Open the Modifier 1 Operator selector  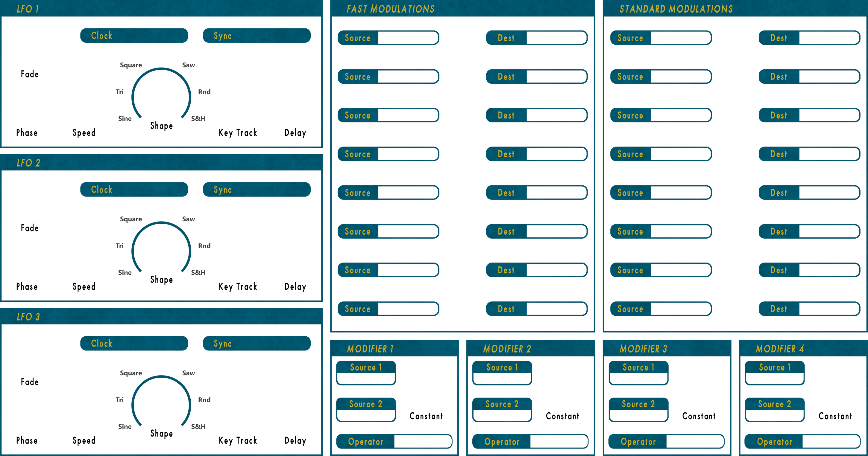(x=394, y=441)
